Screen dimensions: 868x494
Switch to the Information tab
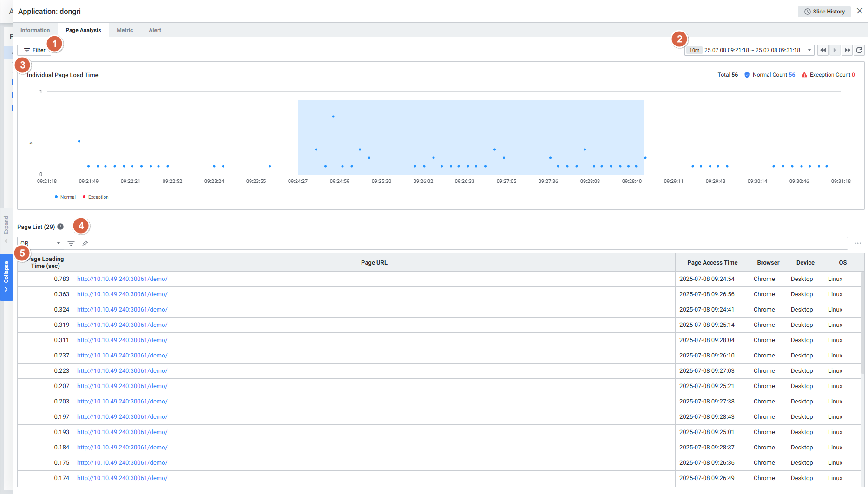pyautogui.click(x=35, y=30)
